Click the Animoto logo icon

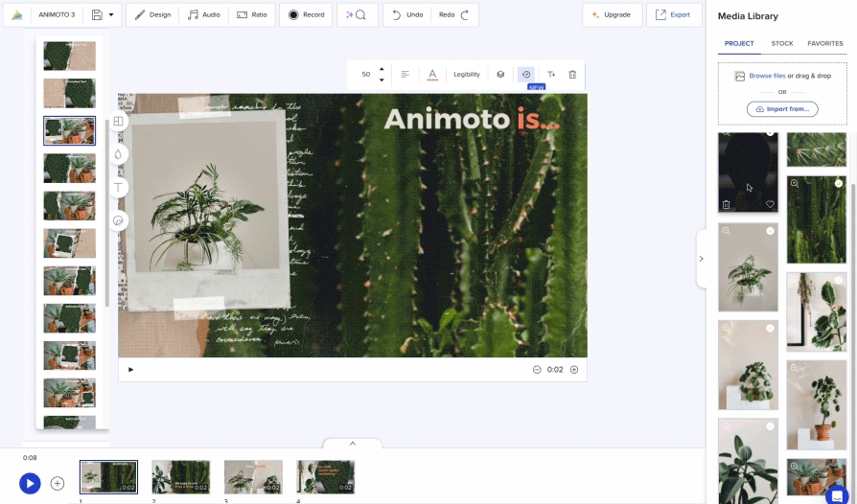click(x=17, y=14)
